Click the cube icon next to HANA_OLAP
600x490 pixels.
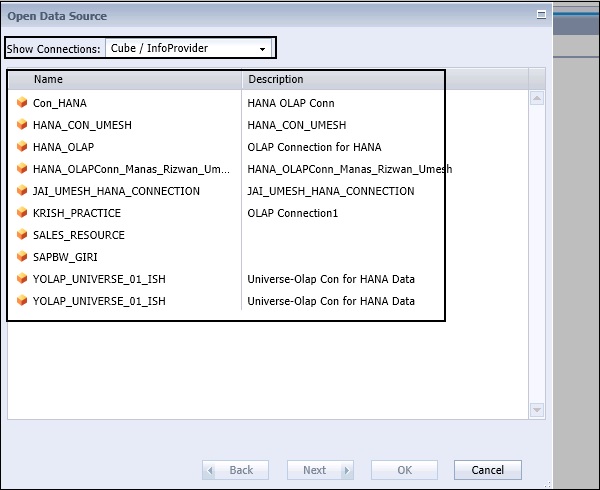[22, 146]
